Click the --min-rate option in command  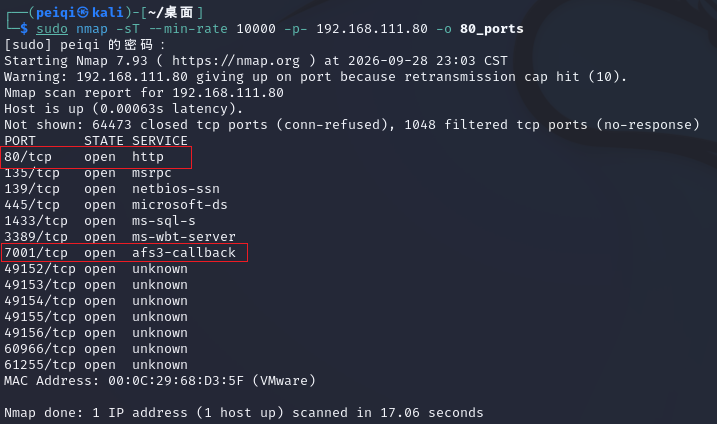click(188, 29)
